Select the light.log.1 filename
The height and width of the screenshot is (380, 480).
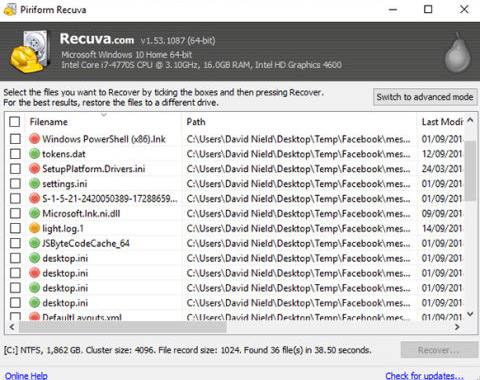(63, 228)
